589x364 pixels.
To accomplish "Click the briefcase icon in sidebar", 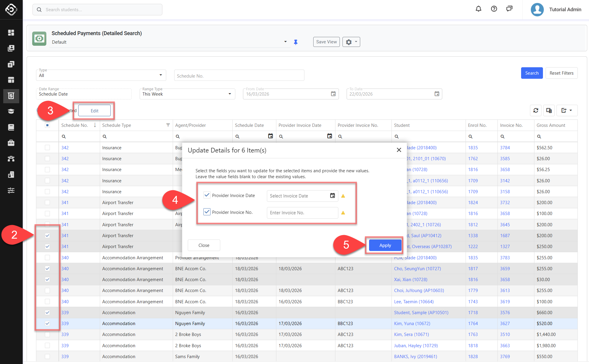I will pyautogui.click(x=11, y=143).
